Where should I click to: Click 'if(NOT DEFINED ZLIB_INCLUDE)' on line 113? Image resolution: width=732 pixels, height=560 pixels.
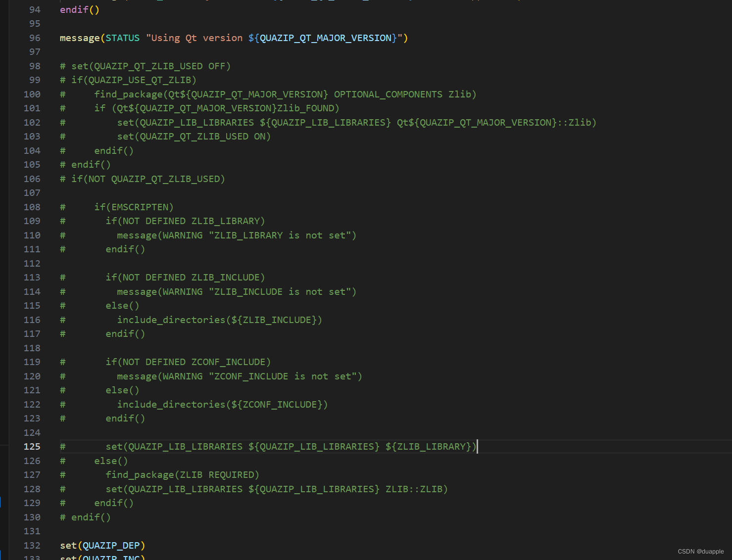click(185, 278)
